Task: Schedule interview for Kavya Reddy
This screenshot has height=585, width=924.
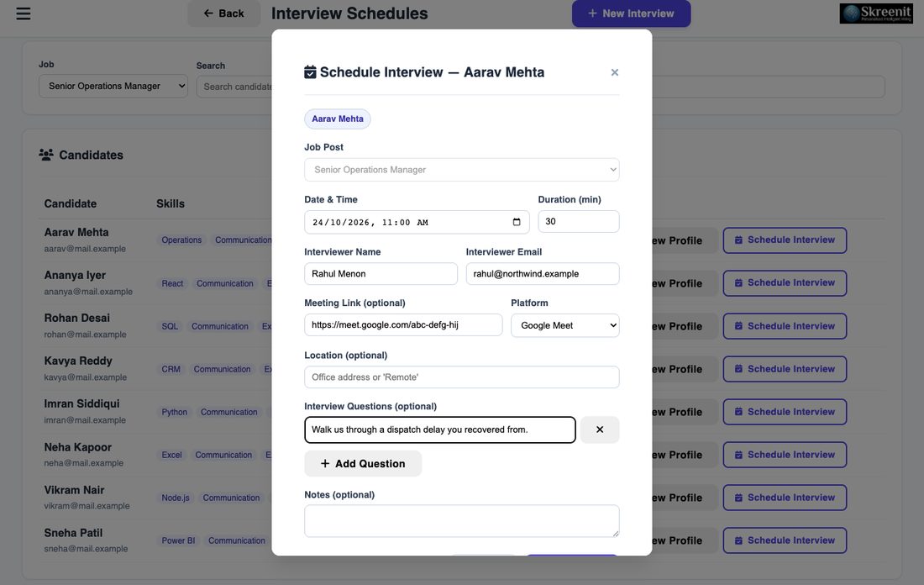Action: [x=785, y=369]
